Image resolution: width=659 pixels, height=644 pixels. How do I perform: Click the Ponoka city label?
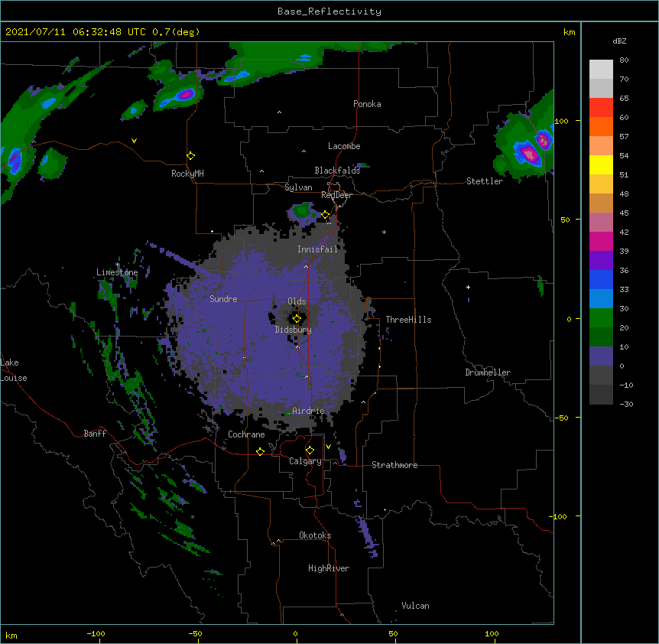pos(367,104)
